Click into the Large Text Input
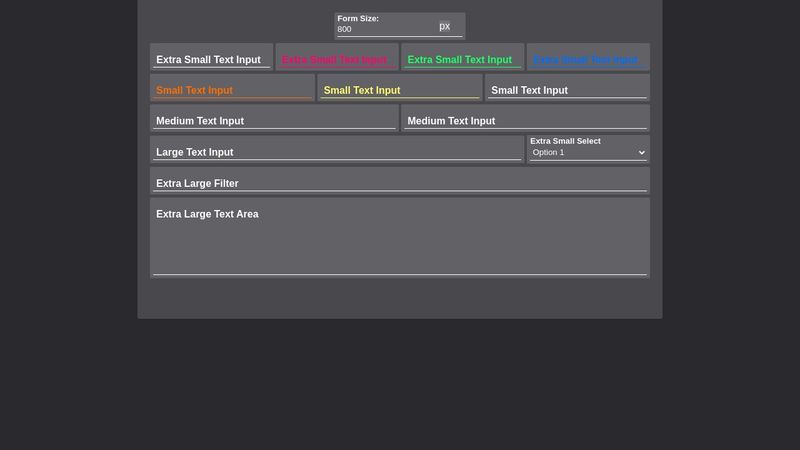Image resolution: width=800 pixels, height=450 pixels. pos(336,152)
